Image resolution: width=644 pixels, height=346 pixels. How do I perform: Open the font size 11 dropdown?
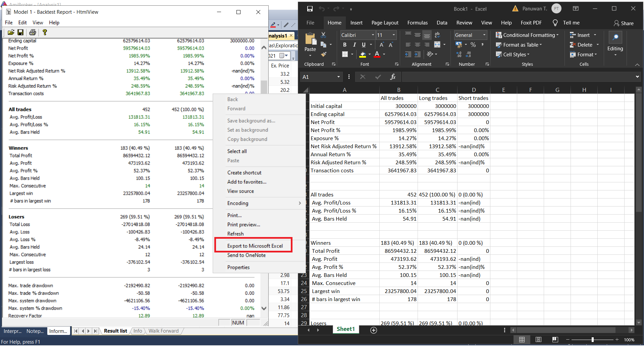tap(394, 35)
